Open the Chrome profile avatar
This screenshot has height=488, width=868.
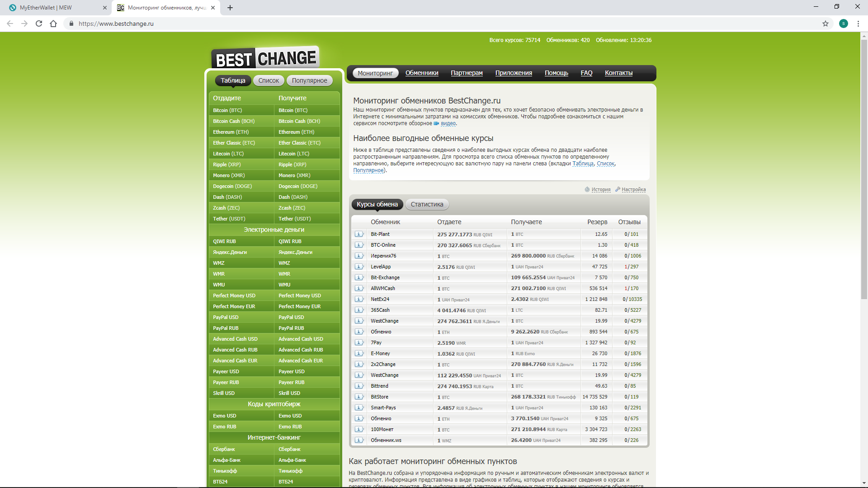pyautogui.click(x=844, y=23)
